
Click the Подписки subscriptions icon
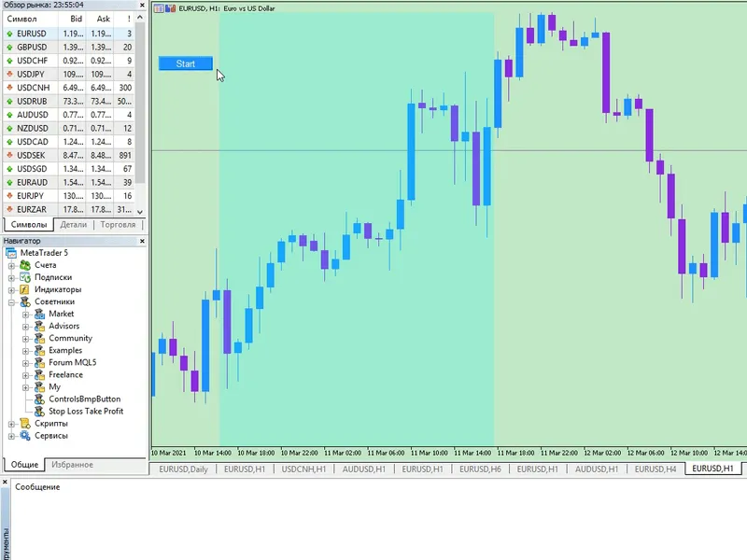tap(25, 277)
